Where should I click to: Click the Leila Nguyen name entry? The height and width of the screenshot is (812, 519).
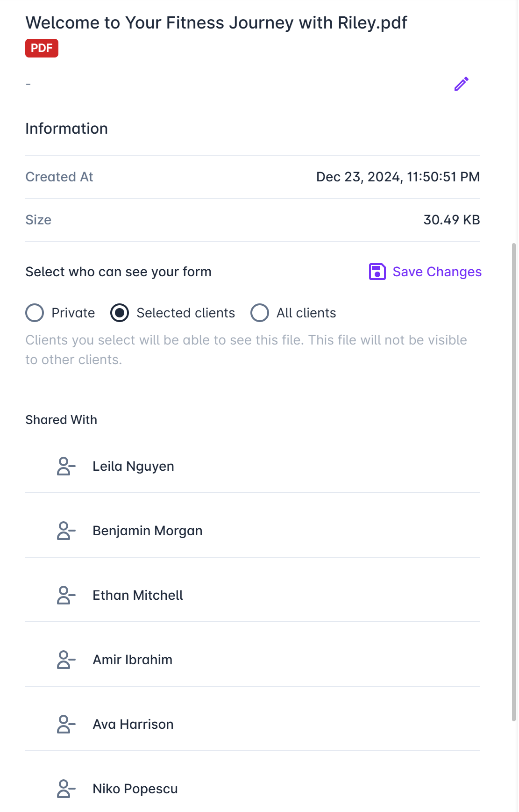[x=133, y=466]
